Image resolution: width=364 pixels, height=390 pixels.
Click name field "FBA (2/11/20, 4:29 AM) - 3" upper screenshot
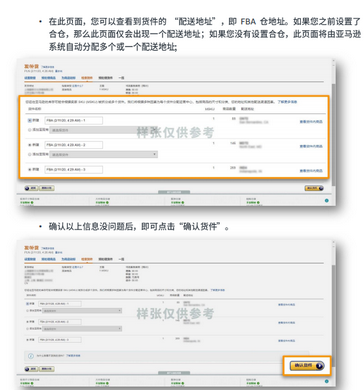(x=74, y=170)
